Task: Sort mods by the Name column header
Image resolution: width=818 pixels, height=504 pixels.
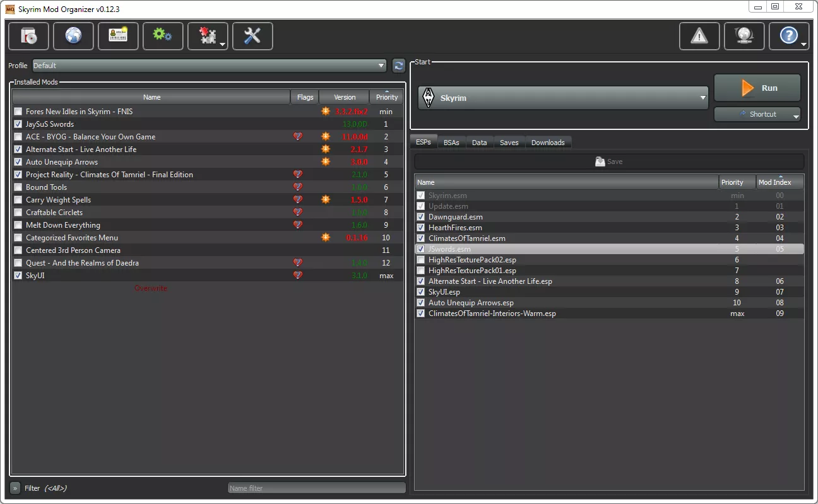Action: 151,97
